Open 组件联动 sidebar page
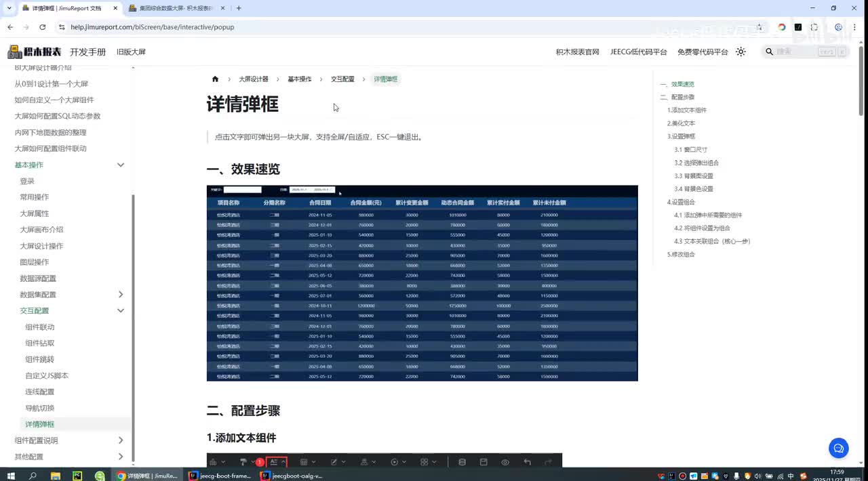This screenshot has height=481, width=868. (x=40, y=327)
